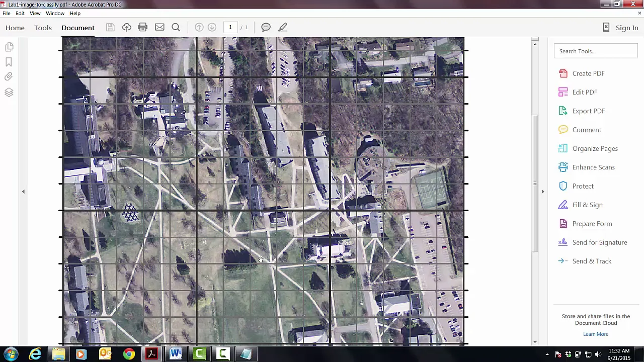
Task: Open Attachments paperclip panel
Action: click(9, 77)
